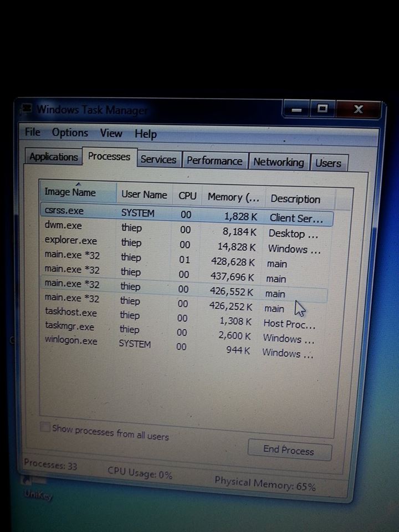Go to the Networking tab
399x532 pixels.
278,162
